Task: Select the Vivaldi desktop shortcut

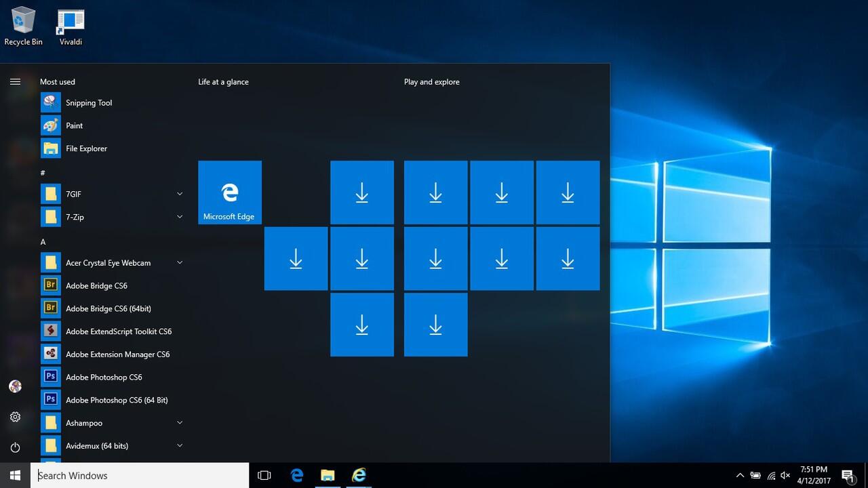Action: pyautogui.click(x=71, y=27)
